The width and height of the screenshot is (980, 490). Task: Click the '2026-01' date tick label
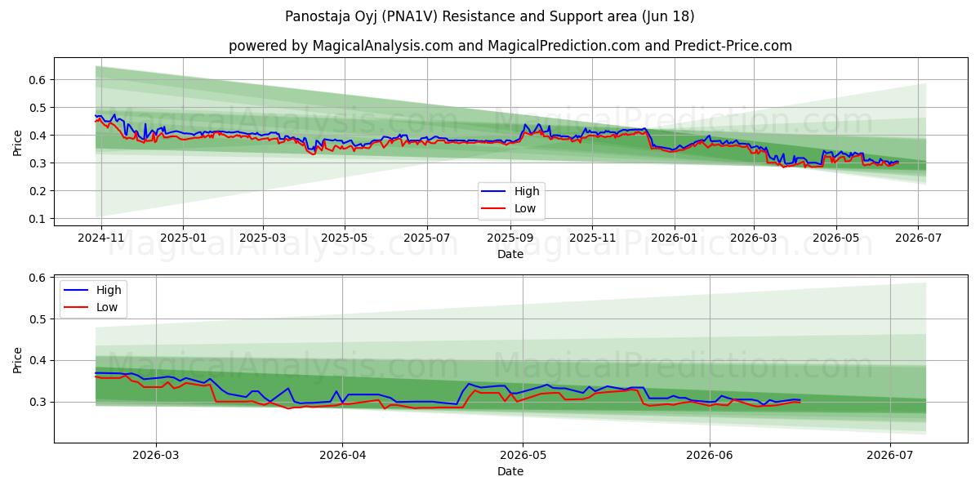point(674,239)
